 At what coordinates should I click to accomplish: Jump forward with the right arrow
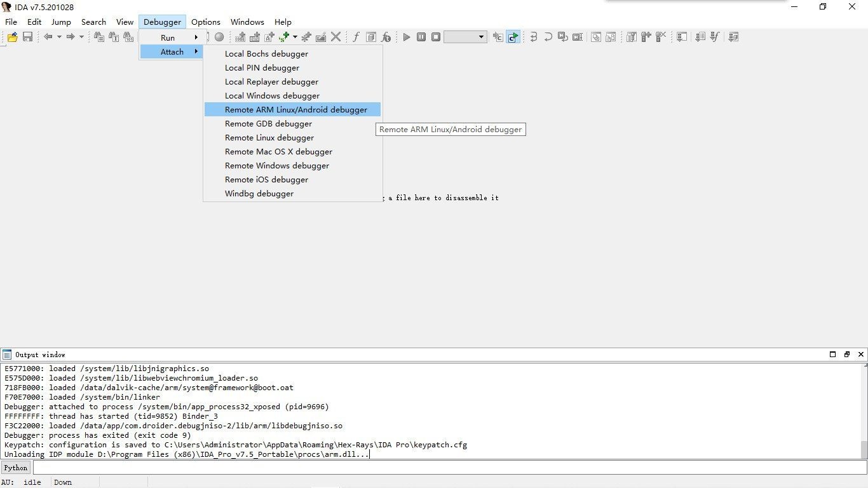71,37
